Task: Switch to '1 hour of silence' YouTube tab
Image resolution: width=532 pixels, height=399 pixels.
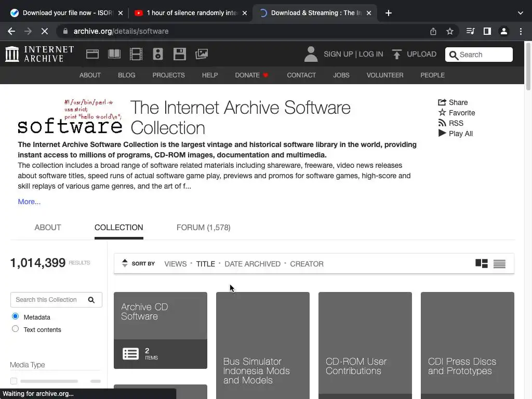Action: pyautogui.click(x=191, y=13)
